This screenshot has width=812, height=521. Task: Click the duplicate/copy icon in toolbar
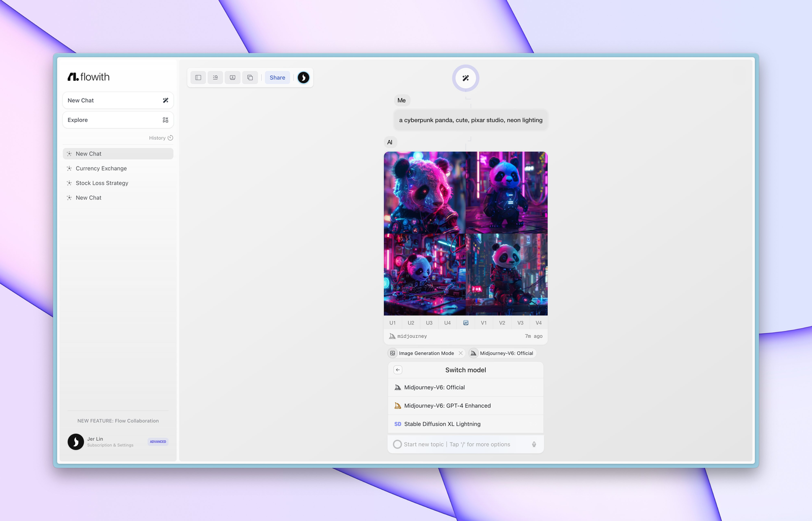point(250,78)
